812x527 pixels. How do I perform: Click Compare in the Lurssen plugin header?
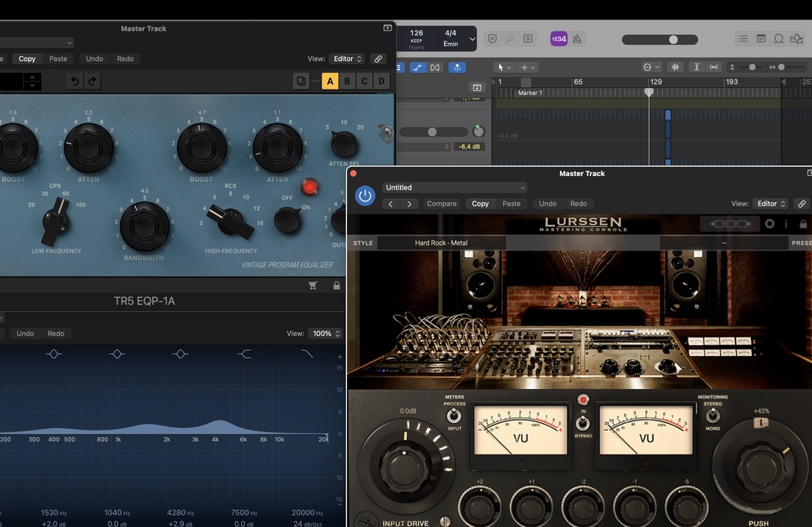(442, 204)
